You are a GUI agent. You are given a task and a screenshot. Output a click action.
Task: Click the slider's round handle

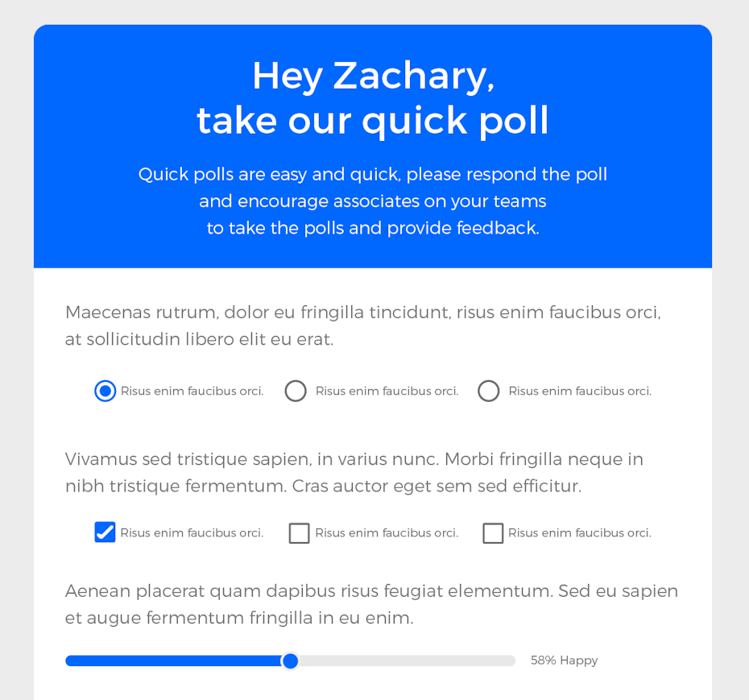(x=290, y=661)
